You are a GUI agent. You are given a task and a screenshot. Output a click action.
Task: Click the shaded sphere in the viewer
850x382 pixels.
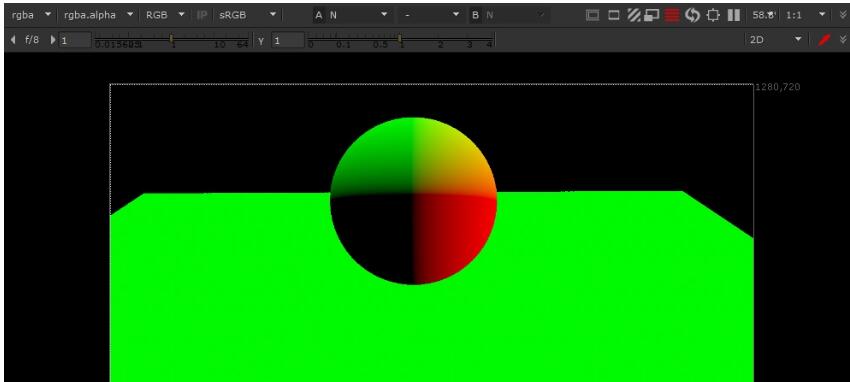click(x=414, y=200)
